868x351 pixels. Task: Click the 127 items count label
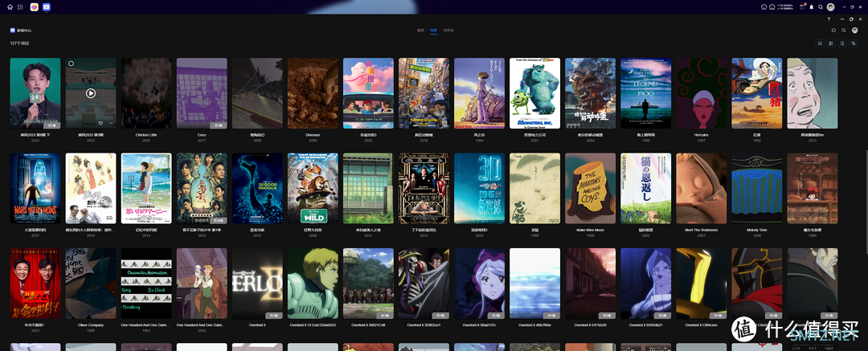tap(19, 43)
